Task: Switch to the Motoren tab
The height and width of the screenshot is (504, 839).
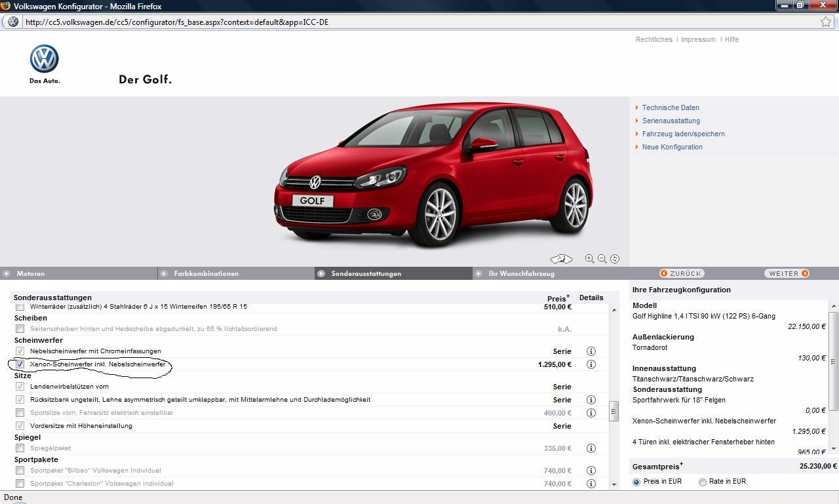Action: 31,273
